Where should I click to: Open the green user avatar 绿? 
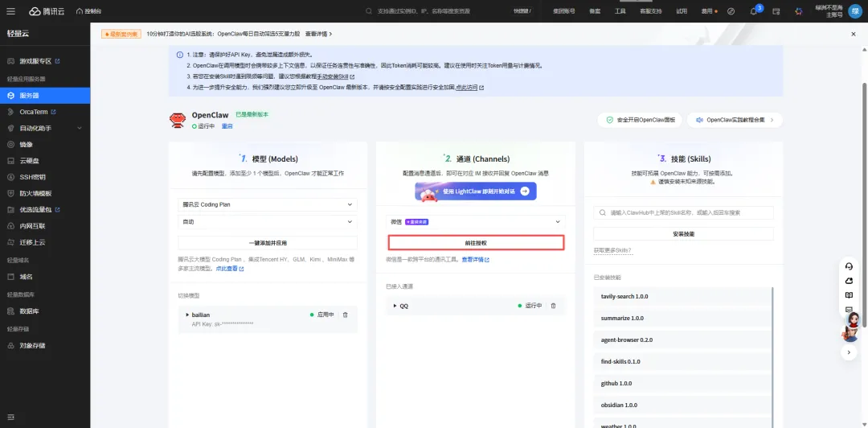pyautogui.click(x=854, y=11)
